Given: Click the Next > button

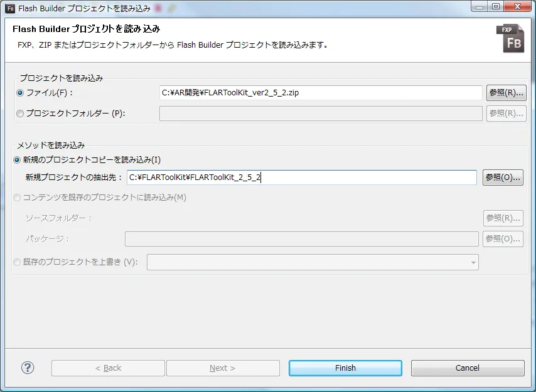Looking at the screenshot, I should click(x=223, y=368).
